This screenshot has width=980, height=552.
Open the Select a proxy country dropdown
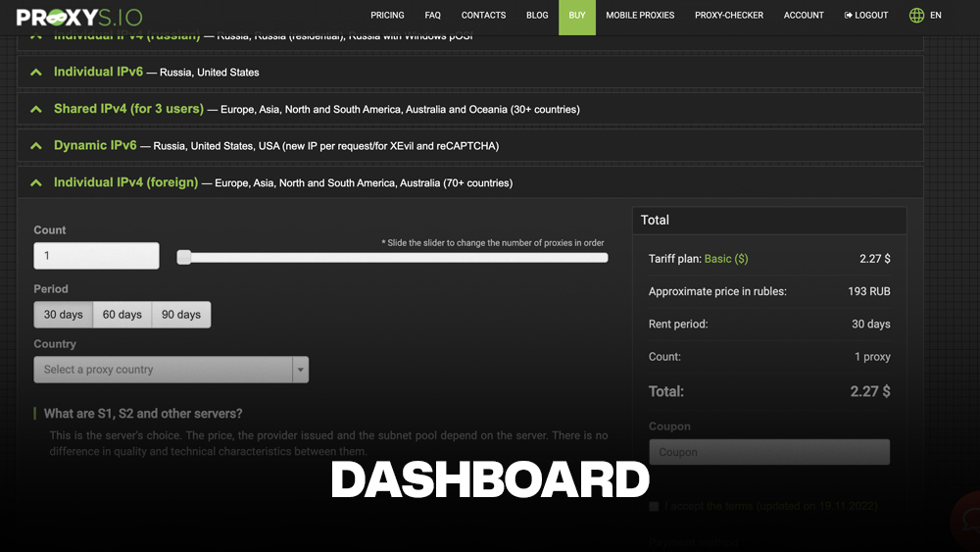click(x=171, y=370)
